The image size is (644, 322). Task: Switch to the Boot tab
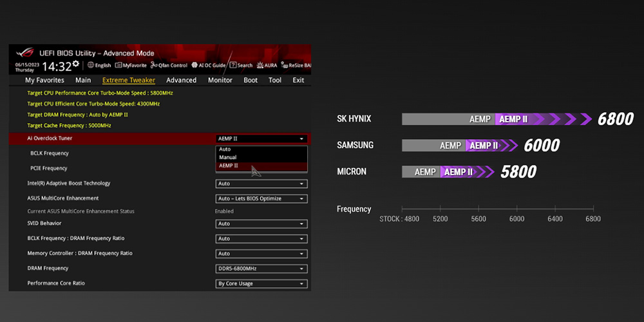click(251, 80)
